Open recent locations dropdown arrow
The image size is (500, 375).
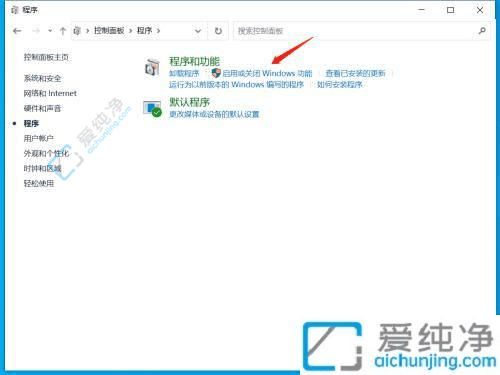pos(50,31)
